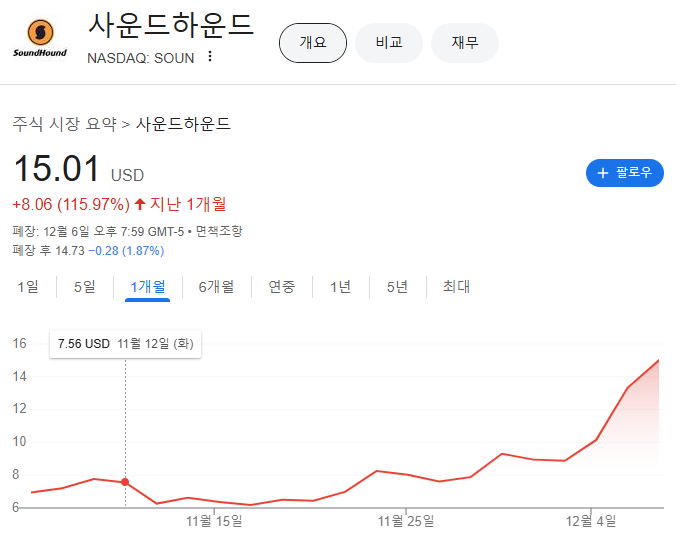Open the three-dot menu beside NASDAQ: SOUN
The width and height of the screenshot is (676, 541).
point(210,56)
